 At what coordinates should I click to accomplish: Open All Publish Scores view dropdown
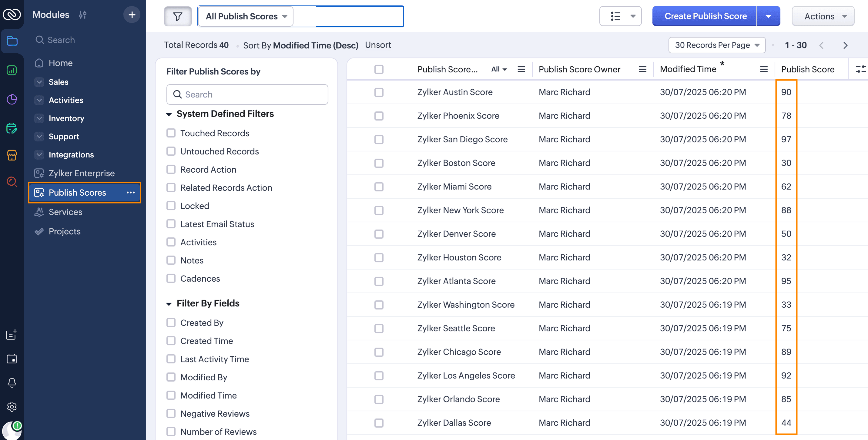246,16
